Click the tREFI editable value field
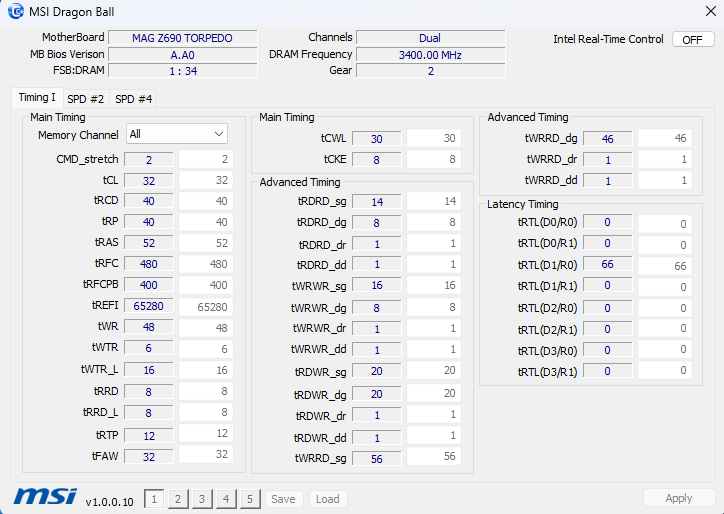Screen dimensions: 724x514 tap(207, 307)
